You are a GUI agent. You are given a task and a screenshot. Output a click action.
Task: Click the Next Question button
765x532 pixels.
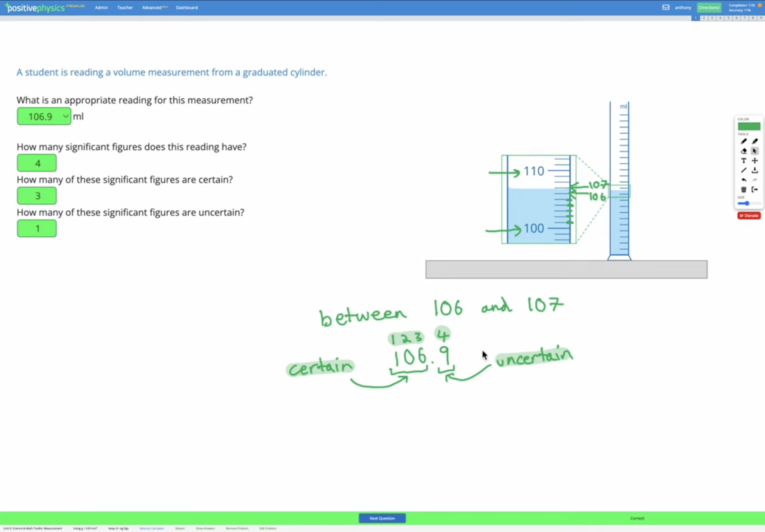382,518
